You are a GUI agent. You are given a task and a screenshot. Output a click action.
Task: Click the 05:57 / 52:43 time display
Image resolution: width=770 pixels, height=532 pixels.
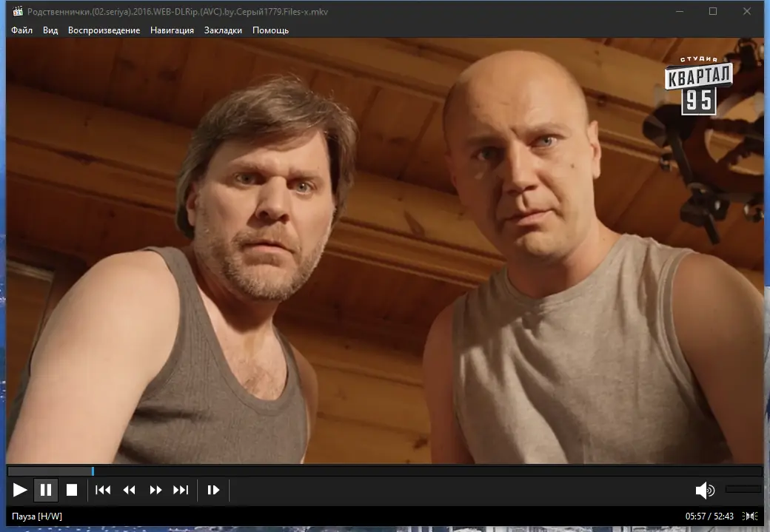(709, 516)
